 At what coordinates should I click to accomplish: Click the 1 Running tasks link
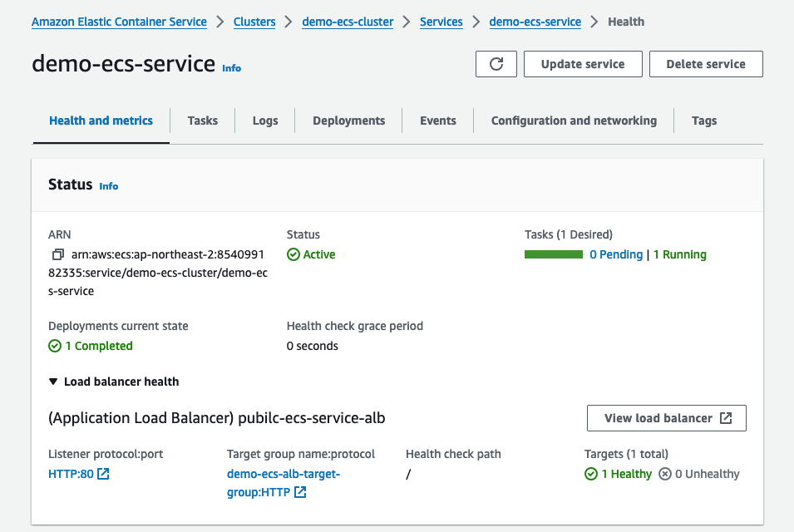[679, 254]
